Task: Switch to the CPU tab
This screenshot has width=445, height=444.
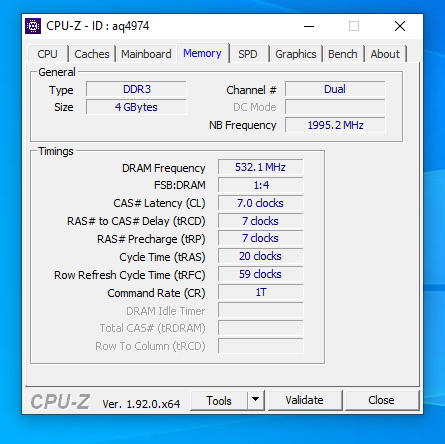Action: tap(48, 54)
